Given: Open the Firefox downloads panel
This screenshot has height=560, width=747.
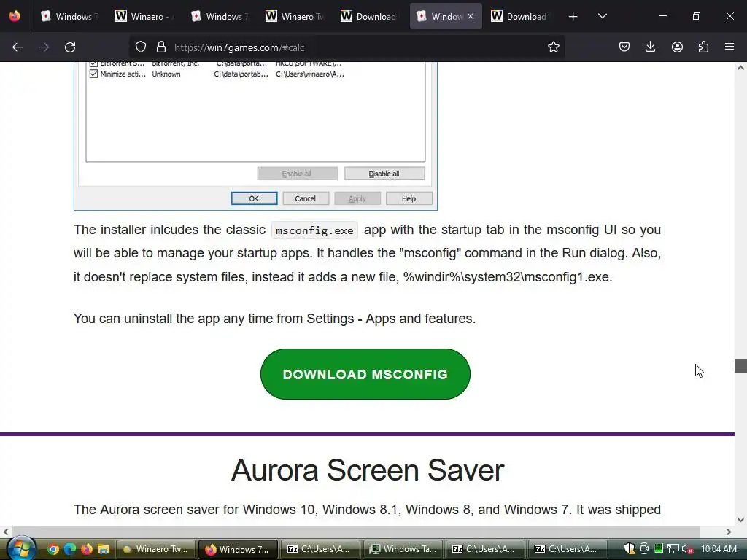Looking at the screenshot, I should tap(650, 47).
